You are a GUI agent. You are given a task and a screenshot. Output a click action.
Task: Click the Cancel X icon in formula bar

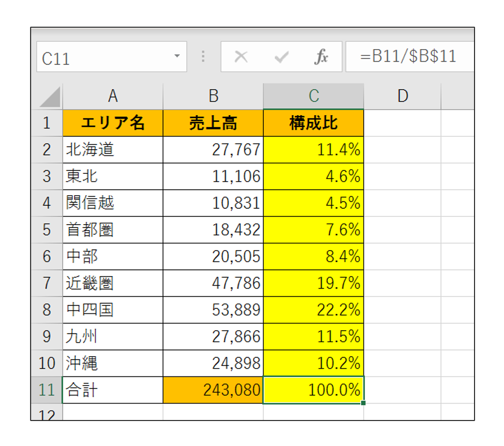click(241, 57)
